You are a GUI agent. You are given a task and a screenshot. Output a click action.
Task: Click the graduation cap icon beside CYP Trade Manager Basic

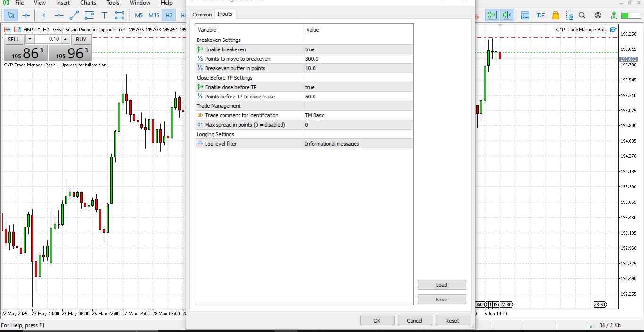(613, 30)
